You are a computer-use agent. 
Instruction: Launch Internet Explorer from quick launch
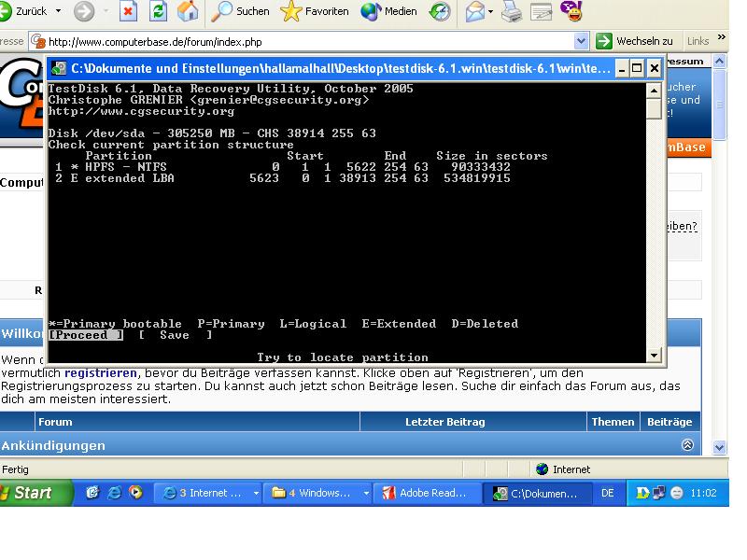coord(114,493)
